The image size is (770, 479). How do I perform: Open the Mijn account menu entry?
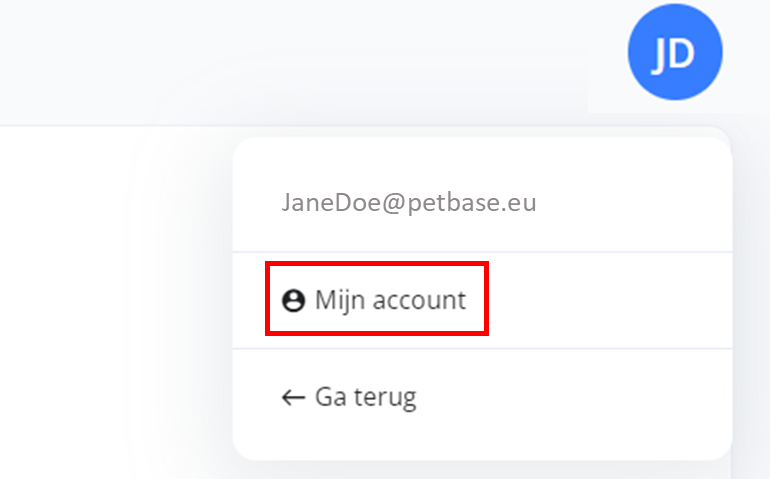(483, 300)
